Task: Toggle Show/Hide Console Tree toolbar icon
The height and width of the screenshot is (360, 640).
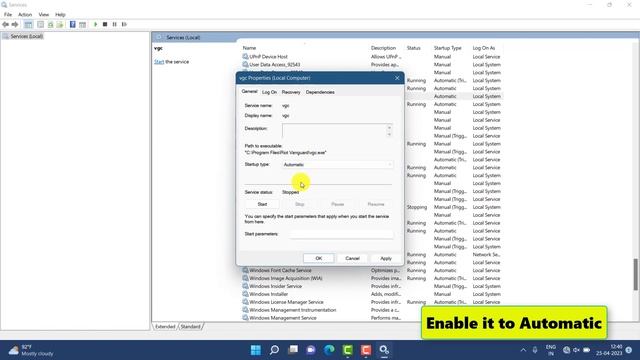Action: 28,24
